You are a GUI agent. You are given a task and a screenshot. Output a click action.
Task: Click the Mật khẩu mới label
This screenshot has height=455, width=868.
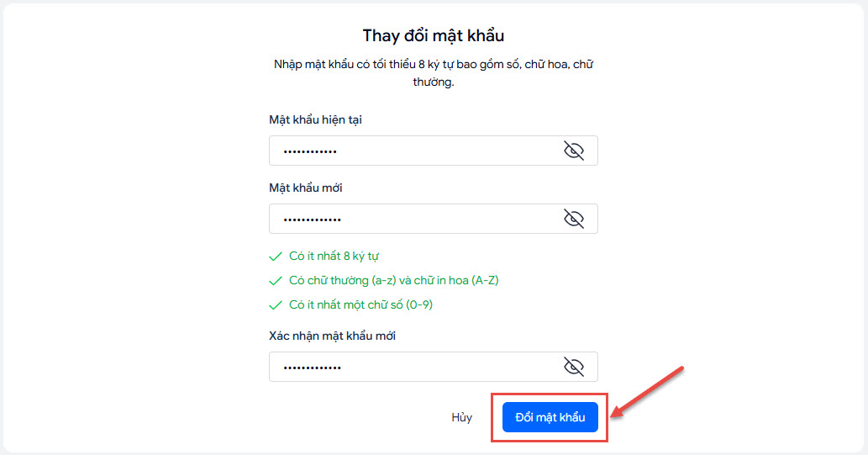point(306,188)
